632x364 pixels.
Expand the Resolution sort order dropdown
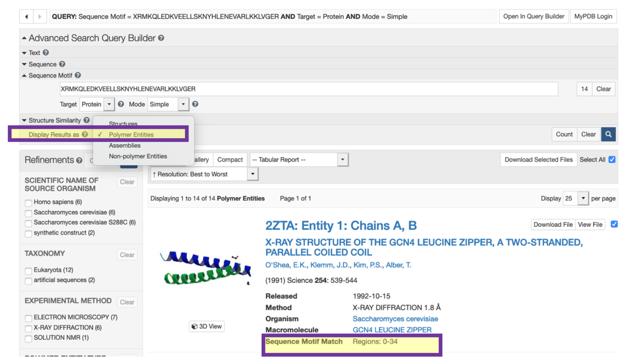(x=204, y=174)
